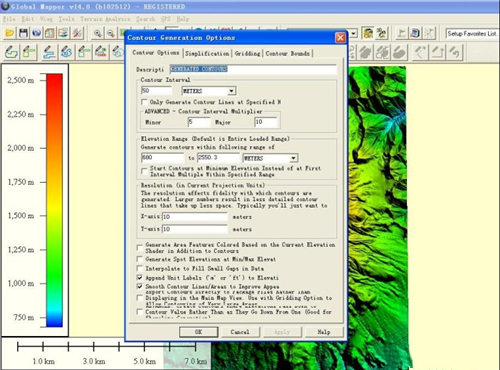Click the map layout icon beside the globe

click(x=50, y=33)
